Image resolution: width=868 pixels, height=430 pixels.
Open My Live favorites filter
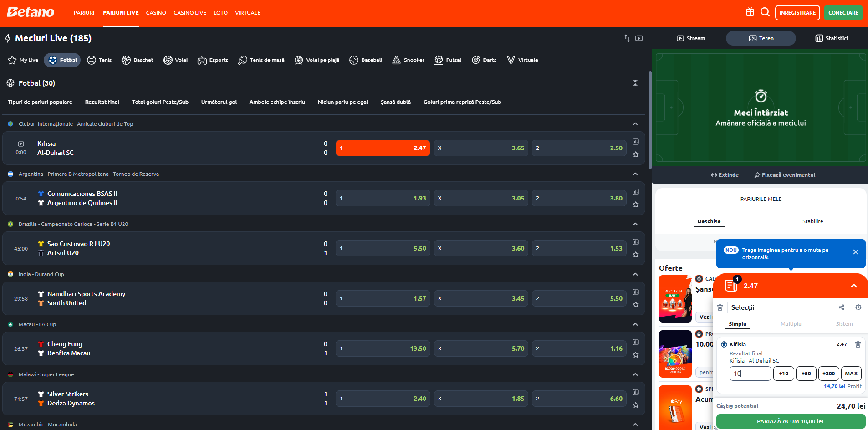click(x=23, y=60)
